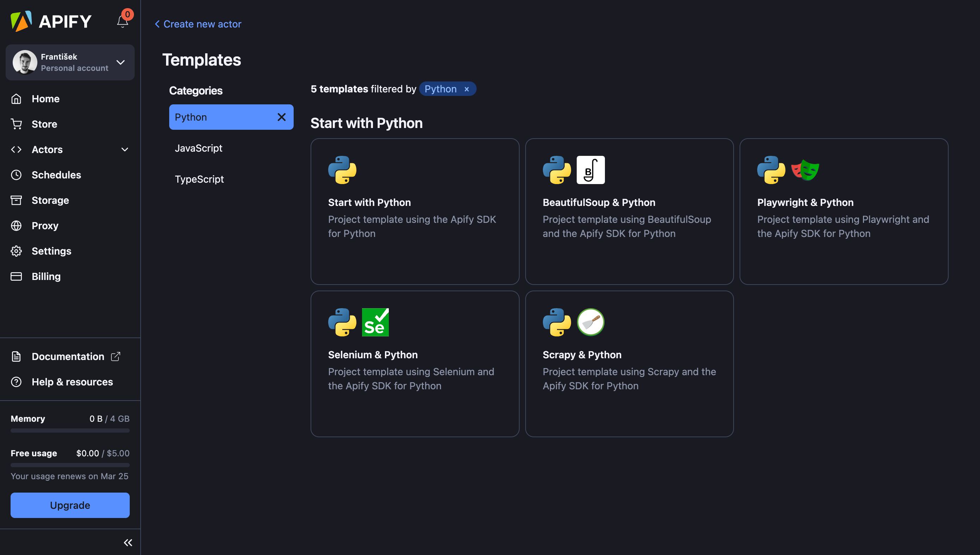Expand the personal account switcher
Image resolution: width=980 pixels, height=555 pixels.
(x=121, y=62)
